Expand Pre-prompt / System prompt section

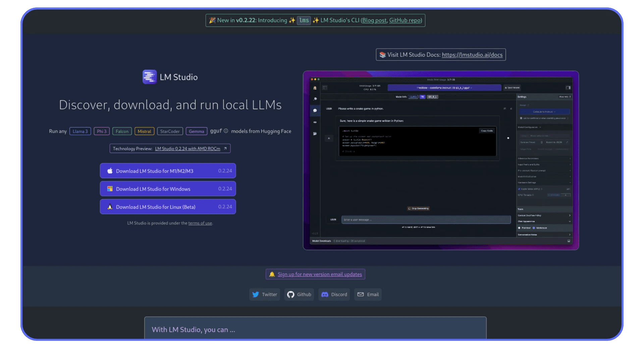(544, 170)
